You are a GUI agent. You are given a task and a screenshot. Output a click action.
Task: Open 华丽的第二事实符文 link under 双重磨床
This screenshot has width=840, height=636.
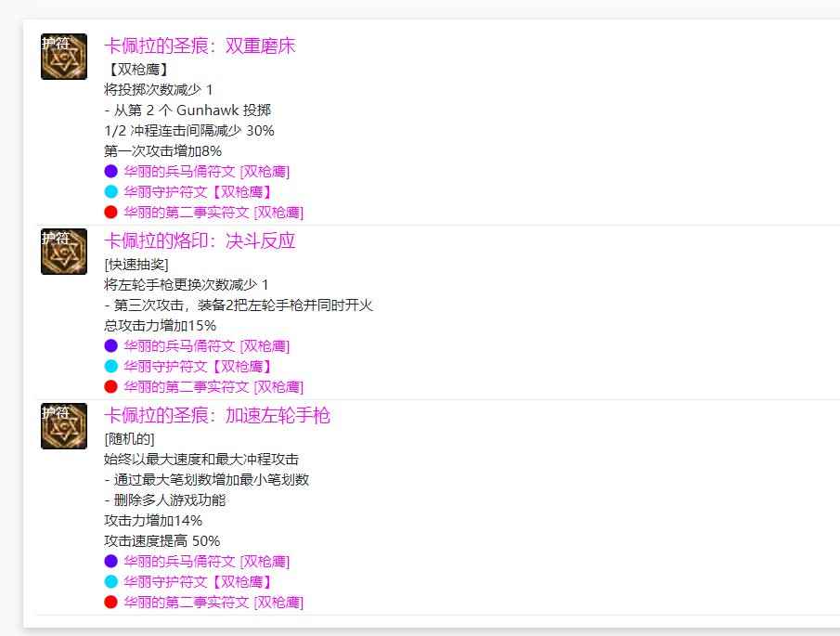pyautogui.click(x=213, y=213)
